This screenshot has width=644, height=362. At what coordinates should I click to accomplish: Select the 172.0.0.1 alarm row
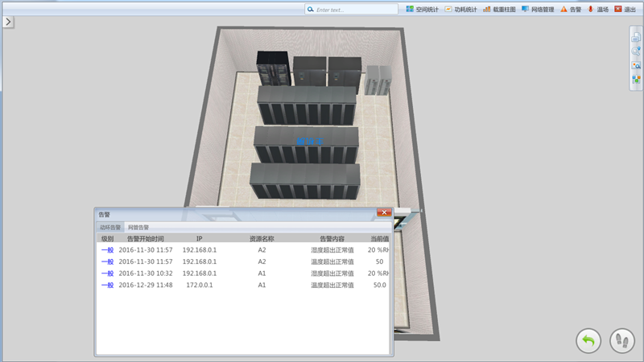tap(201, 285)
